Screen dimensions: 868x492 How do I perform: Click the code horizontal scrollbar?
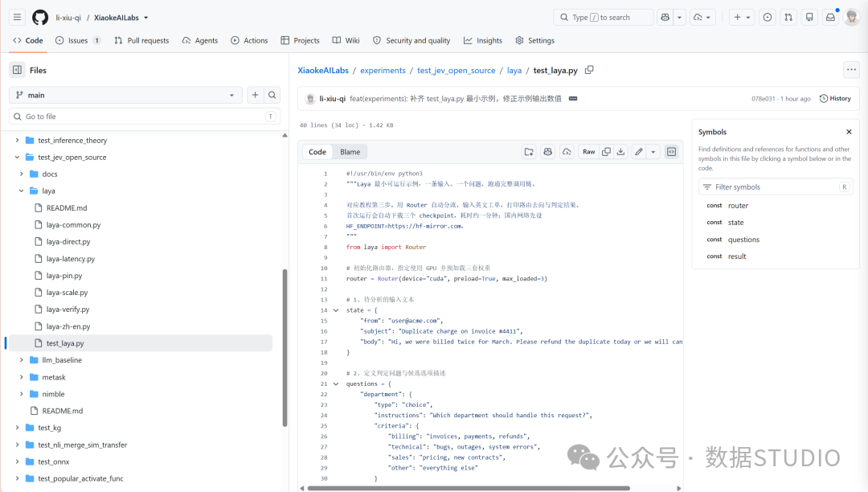pyautogui.click(x=469, y=488)
